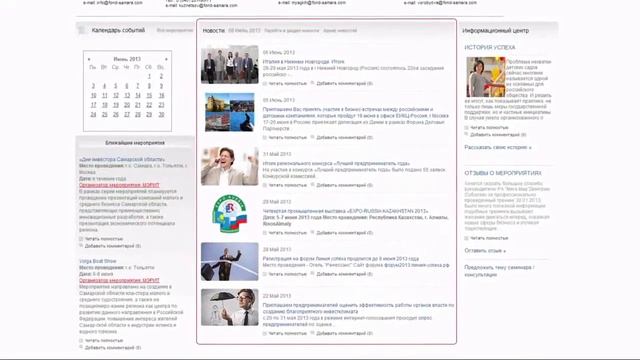Viewport: 640px width, 360px height.
Task: Select date 1 in June 2013 calendar
Action: (149, 76)
